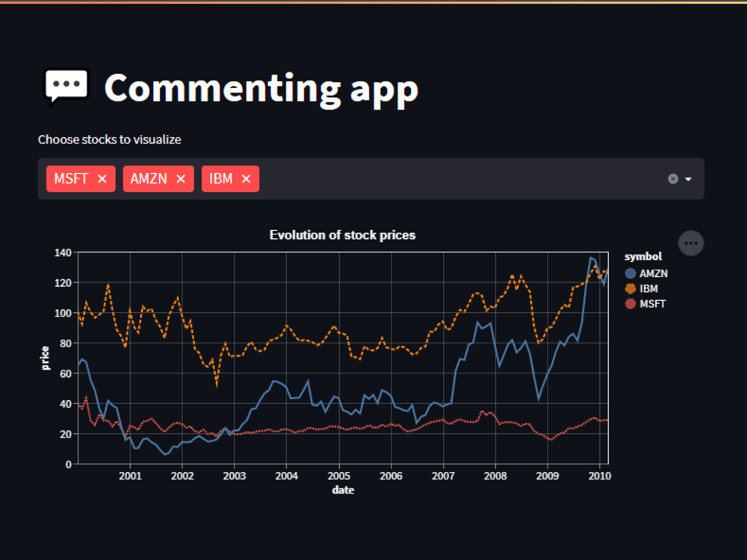The height and width of the screenshot is (560, 747).
Task: Click the 80 y-axis tick label
Action: (x=66, y=343)
